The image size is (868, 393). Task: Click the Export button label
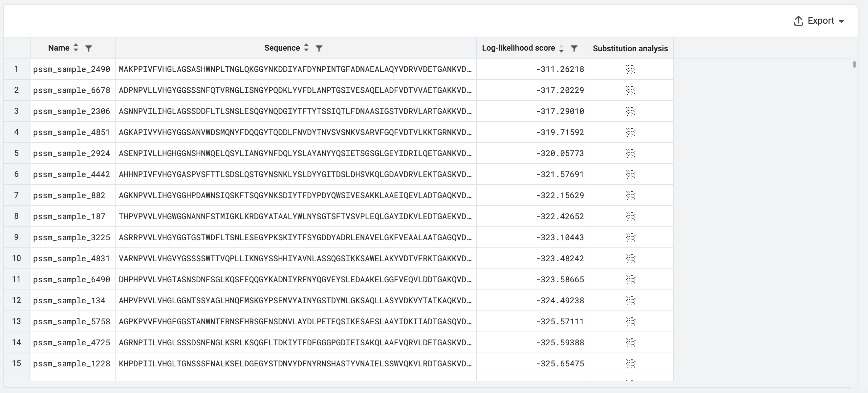[820, 21]
